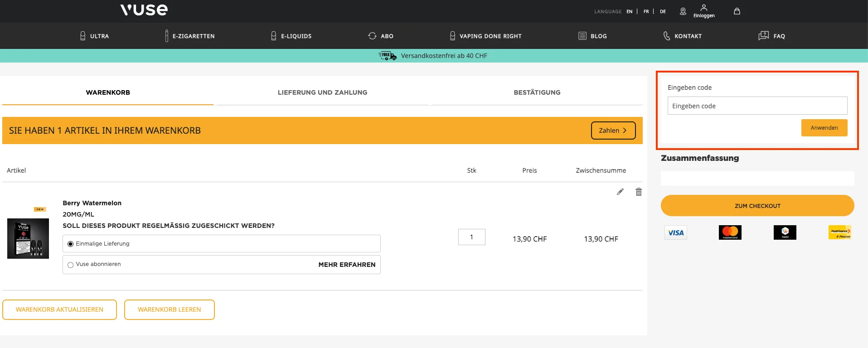Select the Einmalige Lieferung option
The width and height of the screenshot is (868, 348).
click(70, 244)
